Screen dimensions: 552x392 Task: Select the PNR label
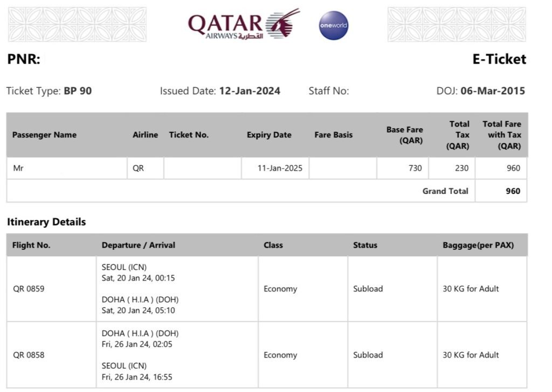click(24, 59)
